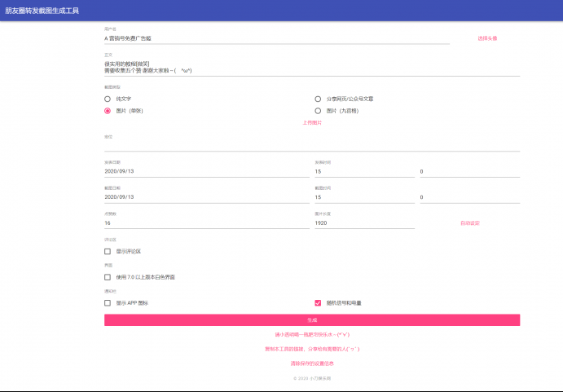Click the 复制本工具的链接 share link
The image size is (563, 392).
tap(312, 349)
